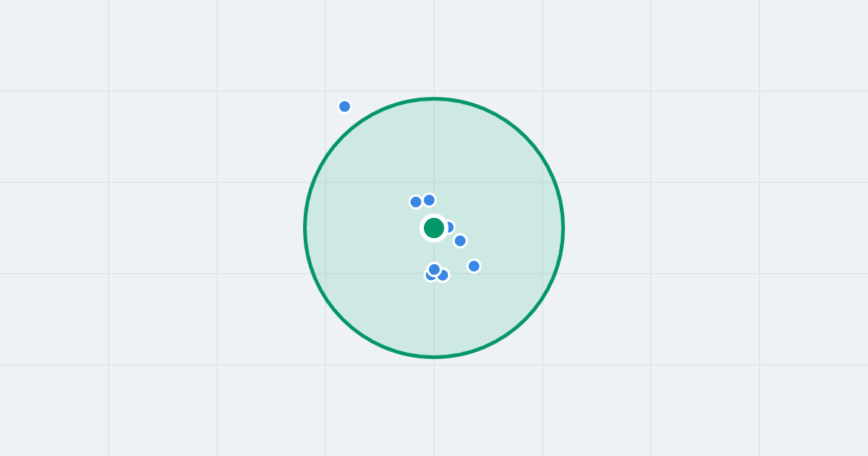Click top dot of three-dot cluster below center
Image resolution: width=868 pixels, height=456 pixels.
pyautogui.click(x=434, y=269)
